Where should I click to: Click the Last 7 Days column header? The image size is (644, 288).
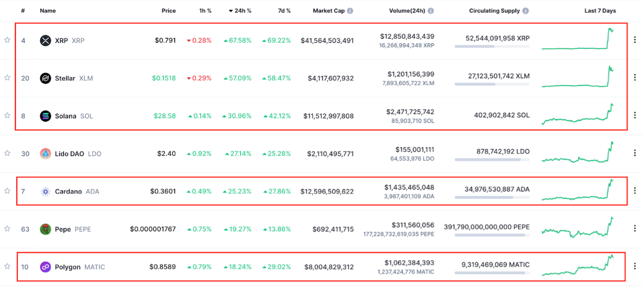(600, 11)
